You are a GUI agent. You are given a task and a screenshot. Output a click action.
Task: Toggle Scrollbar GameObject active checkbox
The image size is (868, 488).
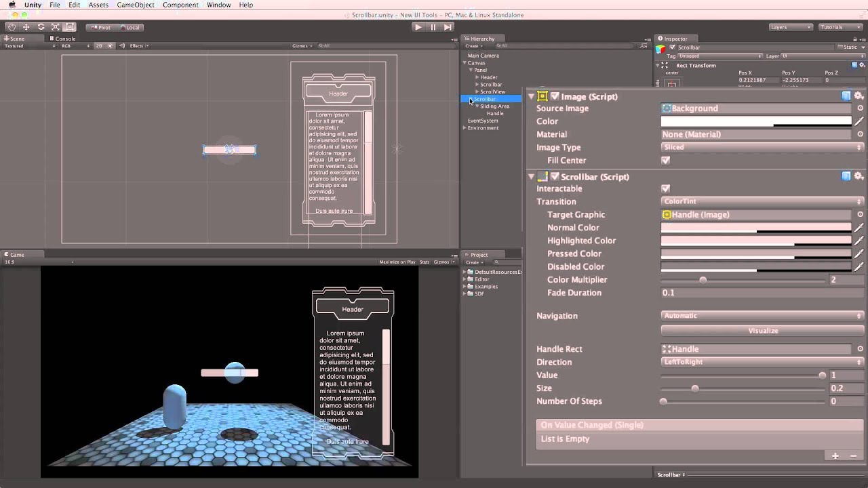click(672, 47)
